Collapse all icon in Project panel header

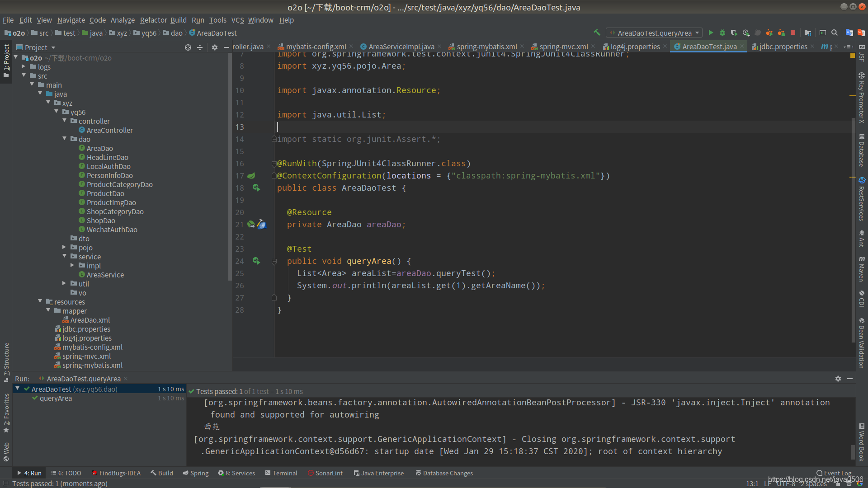tap(200, 47)
